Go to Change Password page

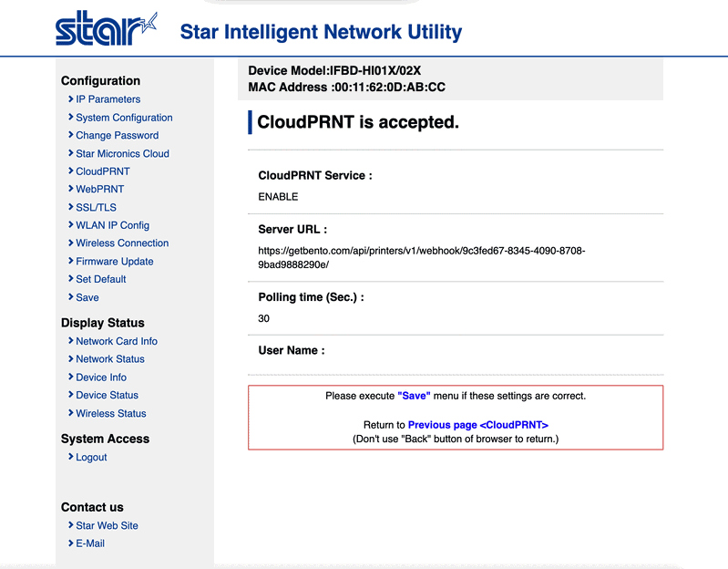click(x=117, y=135)
